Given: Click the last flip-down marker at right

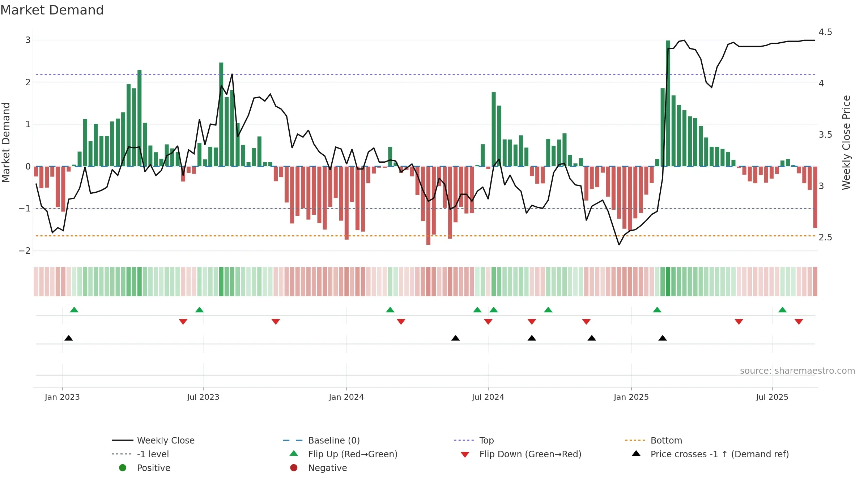Looking at the screenshot, I should [799, 322].
